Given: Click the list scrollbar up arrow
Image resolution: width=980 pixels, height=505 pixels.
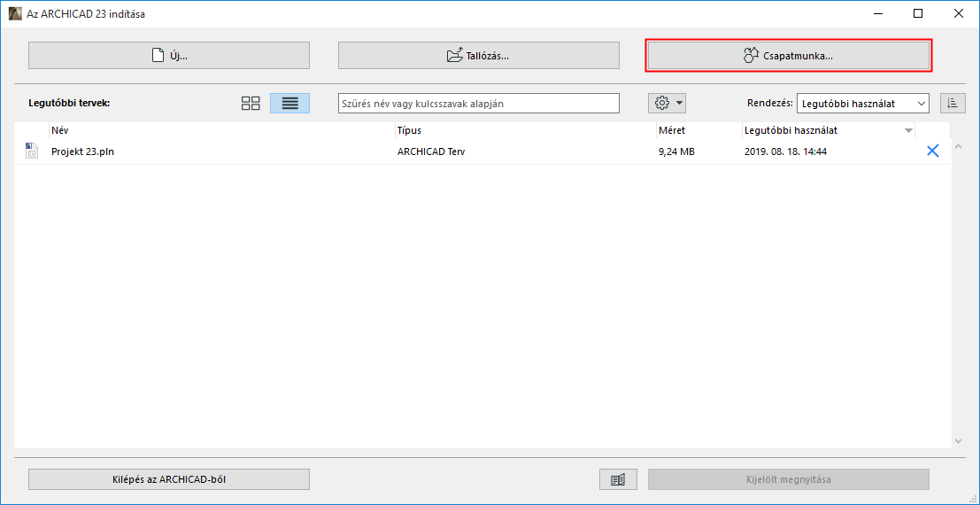Looking at the screenshot, I should tap(959, 146).
